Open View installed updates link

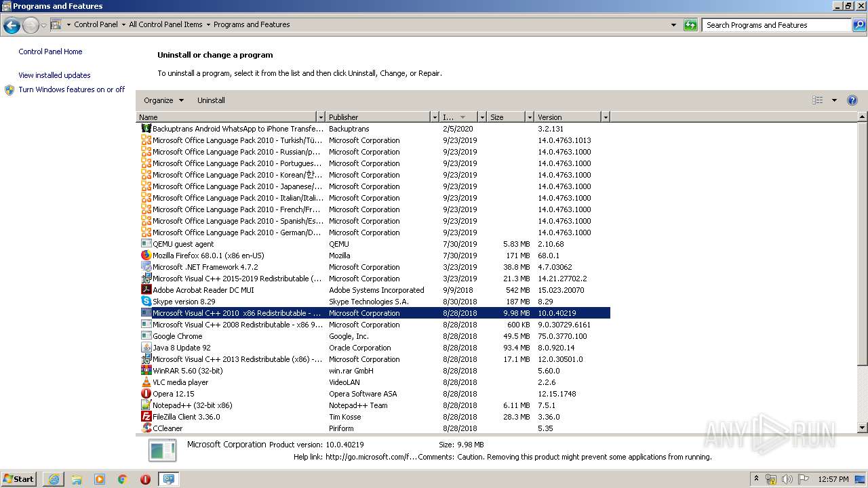(x=54, y=75)
